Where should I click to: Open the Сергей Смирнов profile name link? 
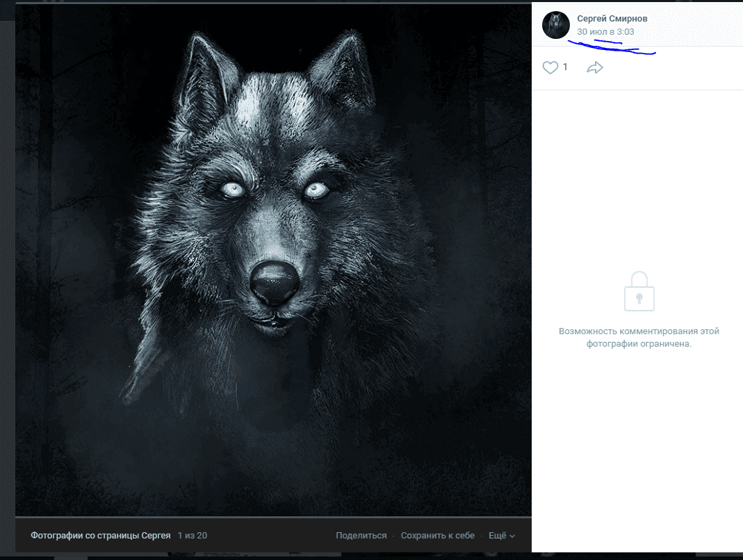tap(612, 19)
